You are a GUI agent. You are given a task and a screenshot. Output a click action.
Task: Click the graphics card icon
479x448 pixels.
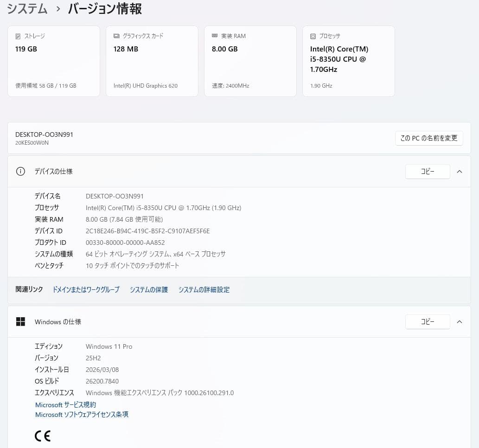[116, 36]
